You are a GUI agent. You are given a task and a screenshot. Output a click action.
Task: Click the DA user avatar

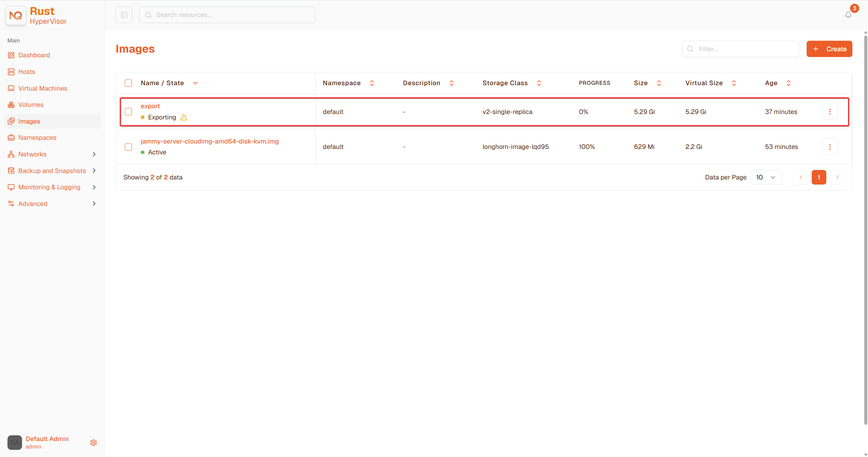(15, 443)
